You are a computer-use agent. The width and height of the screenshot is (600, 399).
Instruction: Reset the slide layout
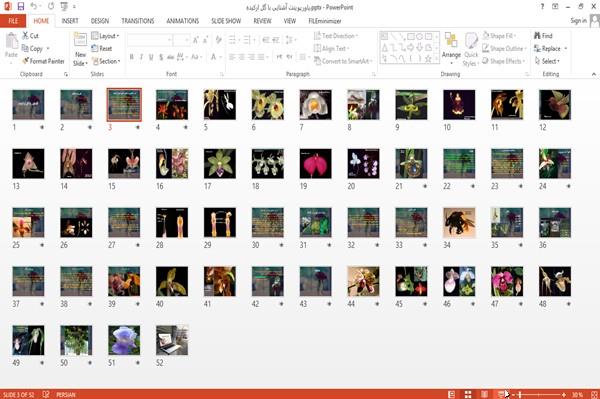[x=102, y=48]
